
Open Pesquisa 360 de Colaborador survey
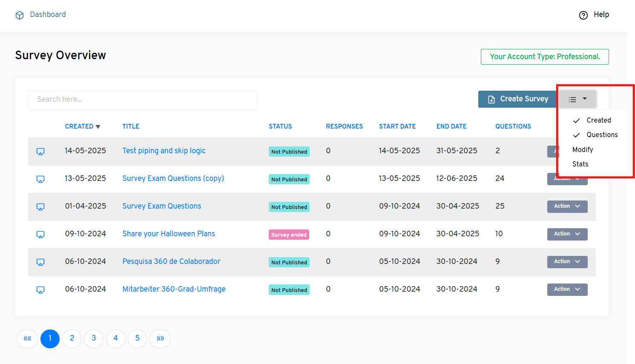pos(171,261)
